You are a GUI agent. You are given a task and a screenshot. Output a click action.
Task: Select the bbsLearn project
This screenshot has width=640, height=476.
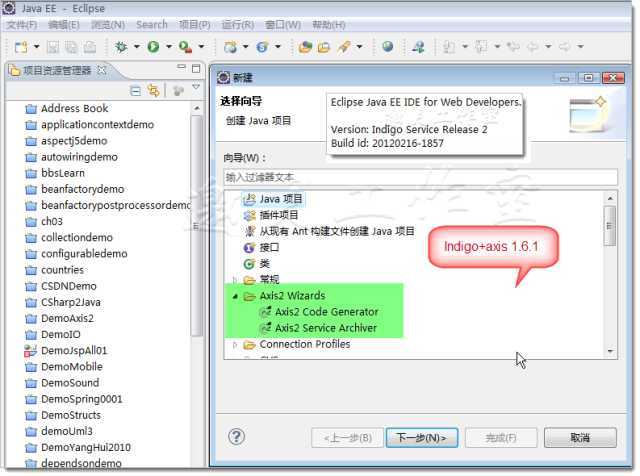click(55, 173)
